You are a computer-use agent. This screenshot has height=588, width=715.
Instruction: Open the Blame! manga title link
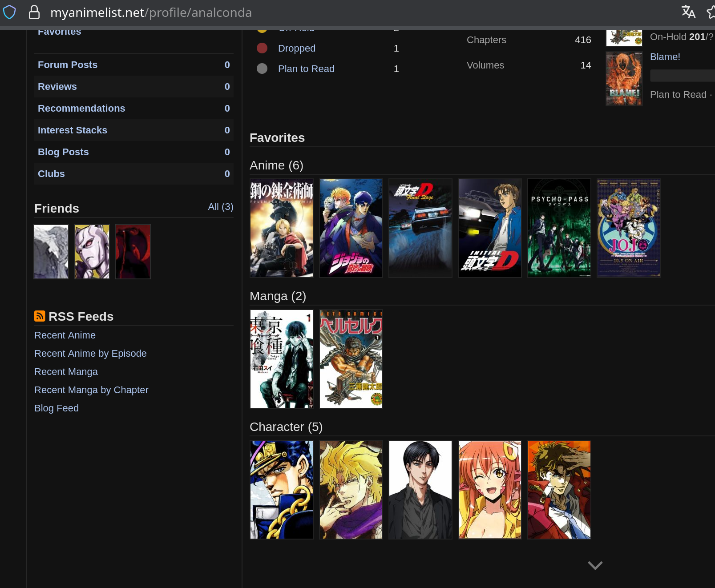pyautogui.click(x=665, y=57)
